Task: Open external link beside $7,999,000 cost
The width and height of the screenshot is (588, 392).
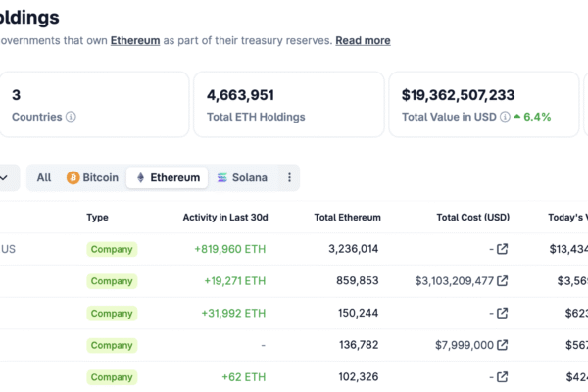Action: 503,345
